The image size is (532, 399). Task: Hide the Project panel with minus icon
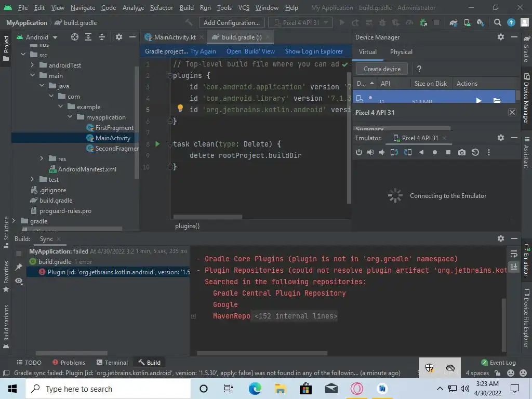132,37
